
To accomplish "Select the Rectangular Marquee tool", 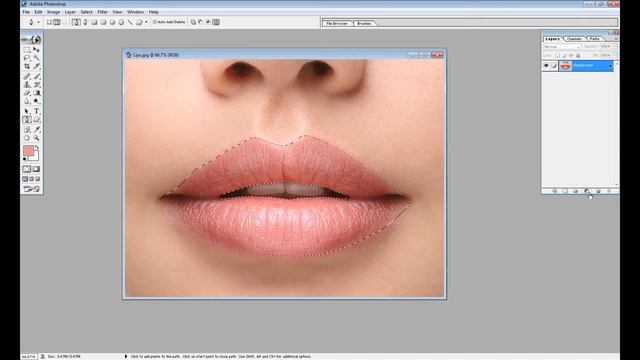I will 27,50.
